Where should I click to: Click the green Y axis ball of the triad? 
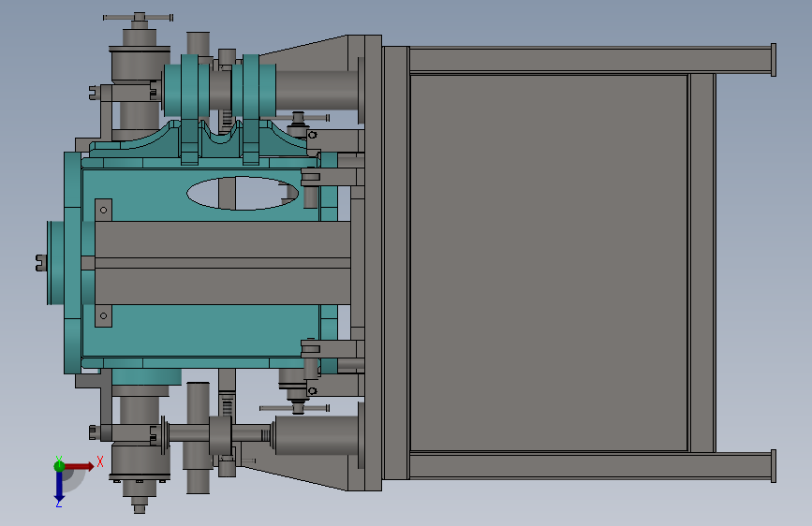click(x=59, y=466)
